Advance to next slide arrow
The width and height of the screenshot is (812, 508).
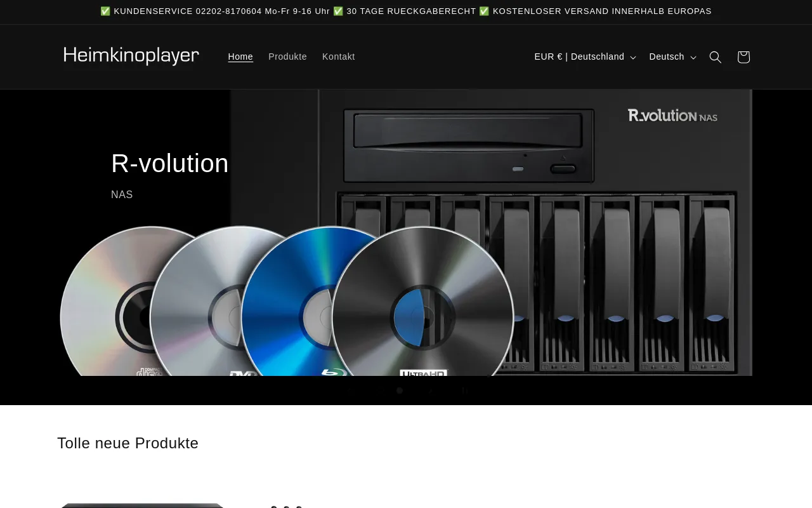click(x=431, y=391)
